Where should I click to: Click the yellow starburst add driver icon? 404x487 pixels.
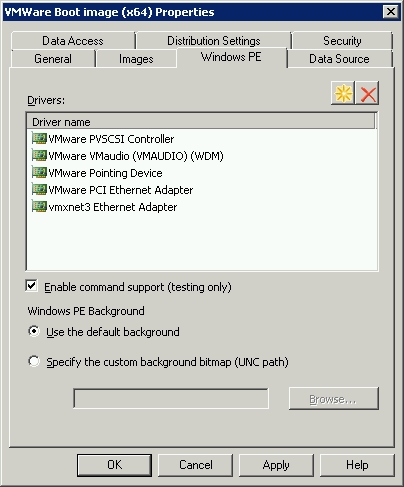tap(343, 93)
